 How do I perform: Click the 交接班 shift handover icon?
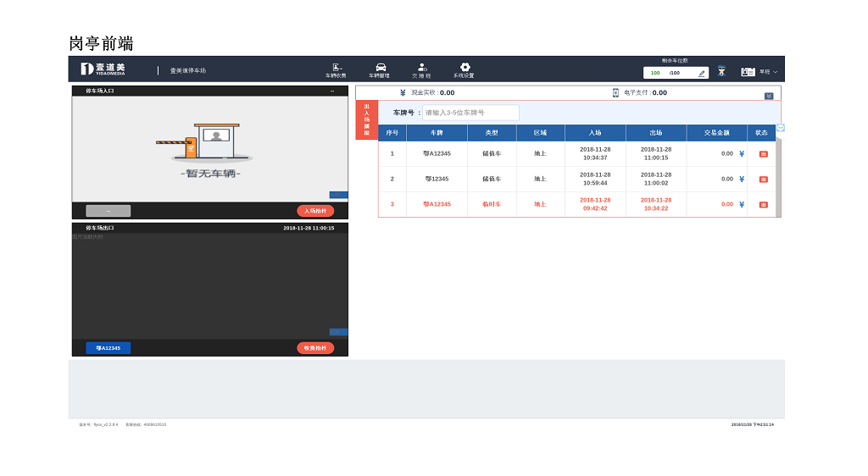coord(422,68)
